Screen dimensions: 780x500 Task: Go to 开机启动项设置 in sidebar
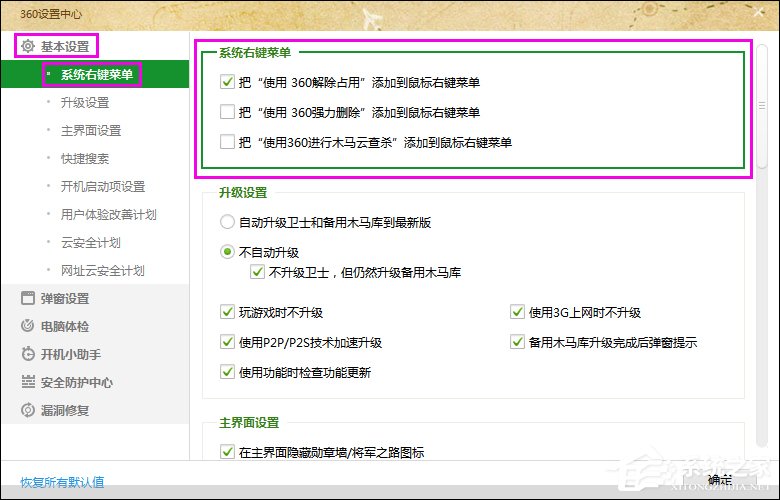(x=103, y=186)
